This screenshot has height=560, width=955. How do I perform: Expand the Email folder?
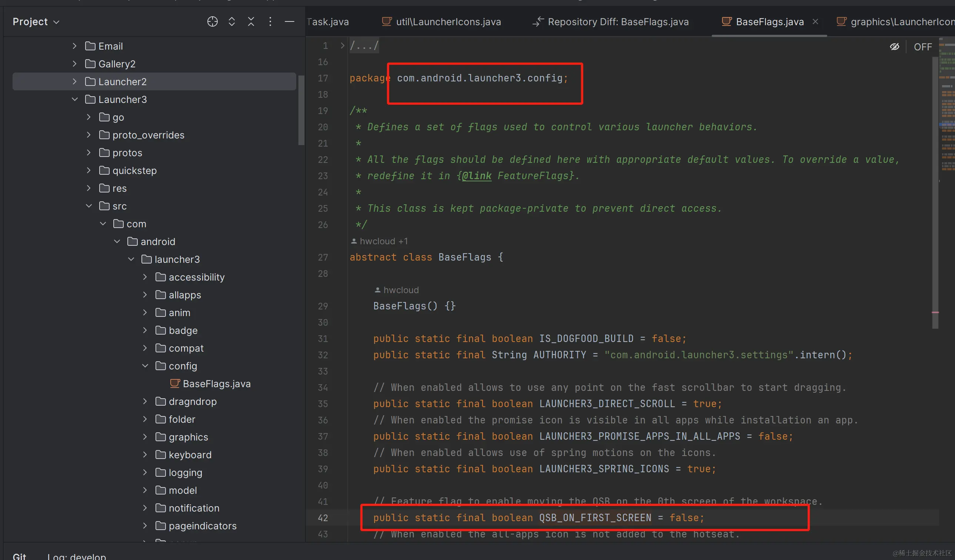coord(75,46)
